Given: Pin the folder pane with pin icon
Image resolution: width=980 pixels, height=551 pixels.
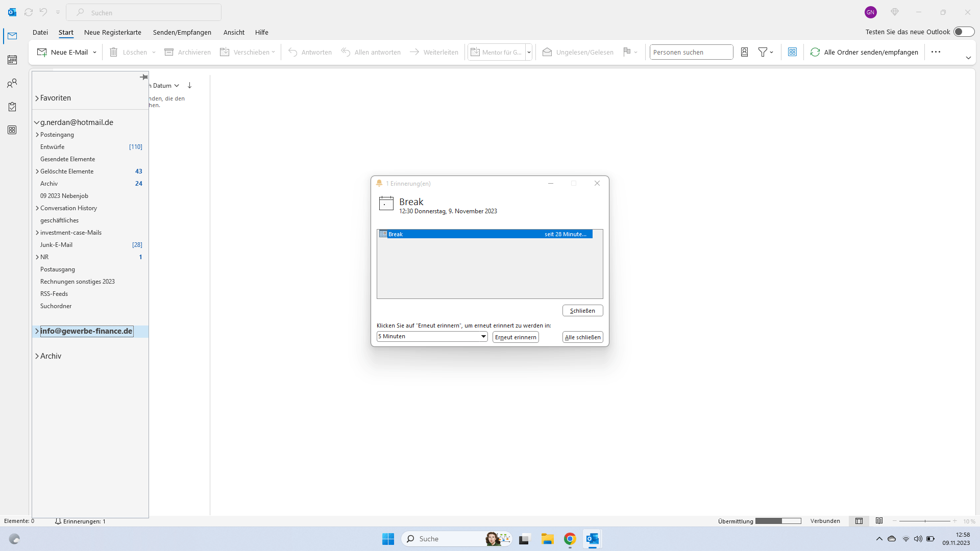Looking at the screenshot, I should (143, 77).
